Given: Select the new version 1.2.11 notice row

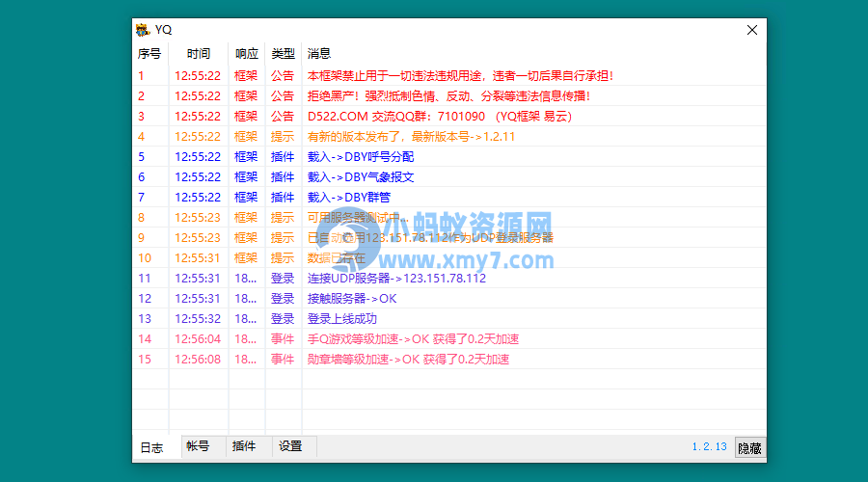Looking at the screenshot, I should point(411,136).
